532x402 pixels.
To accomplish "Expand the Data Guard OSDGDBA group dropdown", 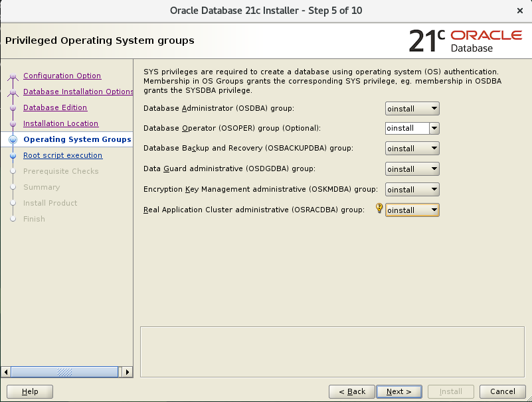I will click(x=412, y=169).
